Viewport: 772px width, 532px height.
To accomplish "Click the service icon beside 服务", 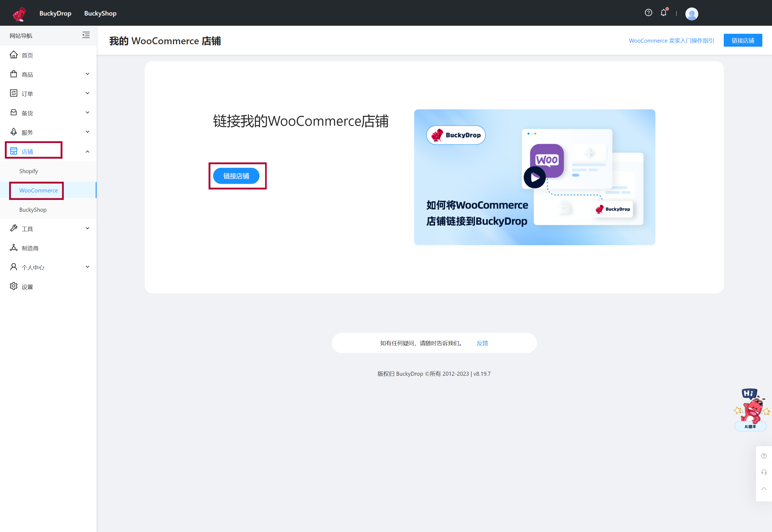I will pos(14,132).
